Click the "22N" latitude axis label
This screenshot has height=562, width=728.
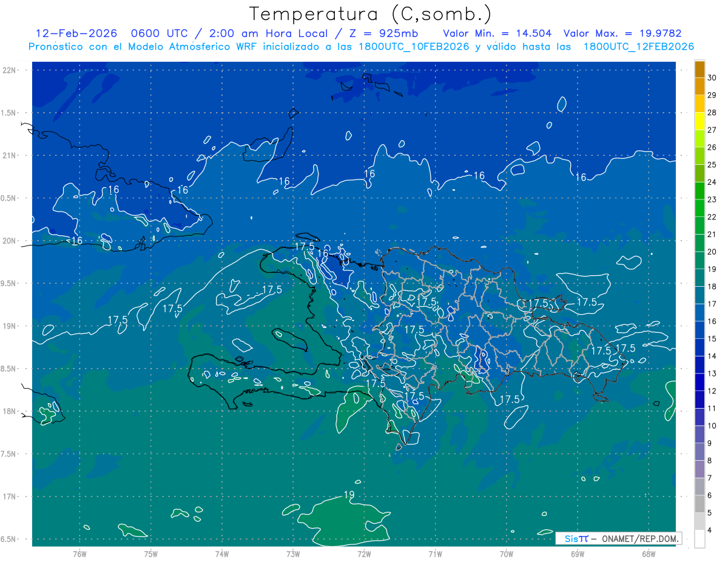(x=10, y=70)
